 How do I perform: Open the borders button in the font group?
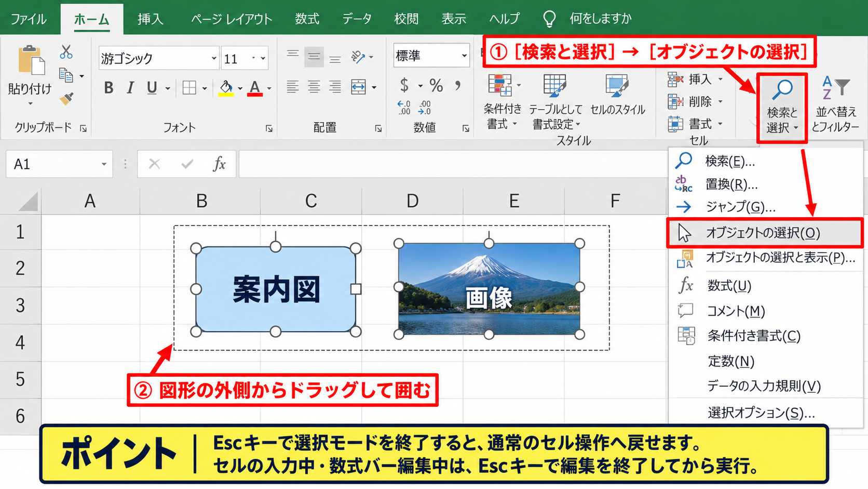(x=189, y=88)
